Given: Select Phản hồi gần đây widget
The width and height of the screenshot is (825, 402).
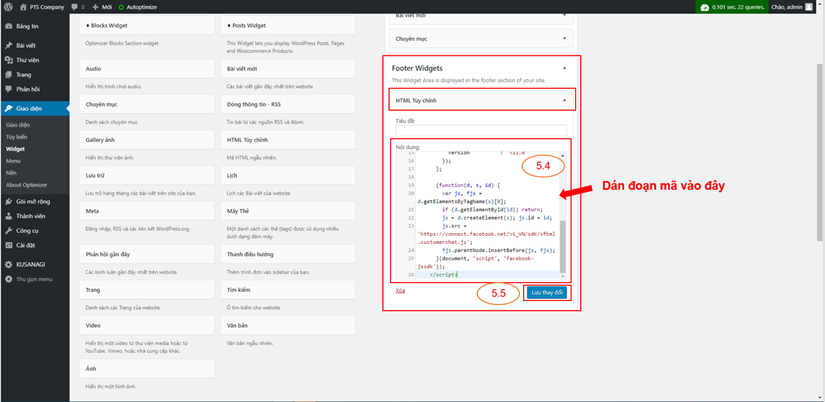Looking at the screenshot, I should (147, 254).
